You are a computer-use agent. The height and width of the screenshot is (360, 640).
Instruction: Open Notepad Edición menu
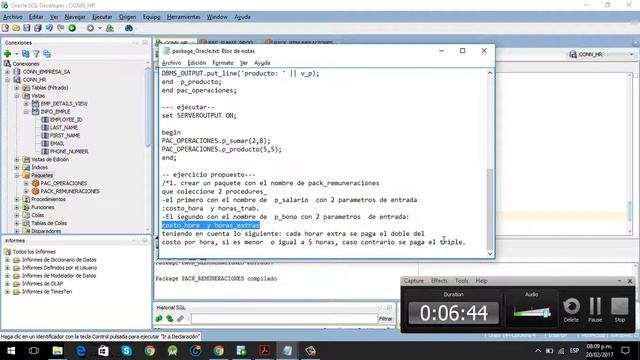[x=197, y=63]
